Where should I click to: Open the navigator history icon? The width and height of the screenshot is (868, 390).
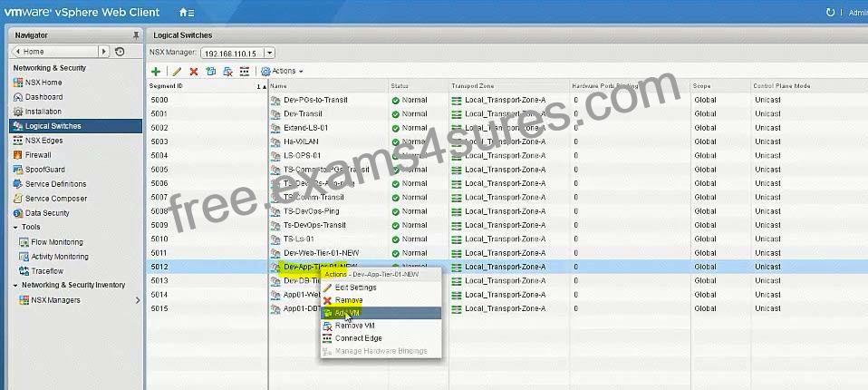pos(120,52)
